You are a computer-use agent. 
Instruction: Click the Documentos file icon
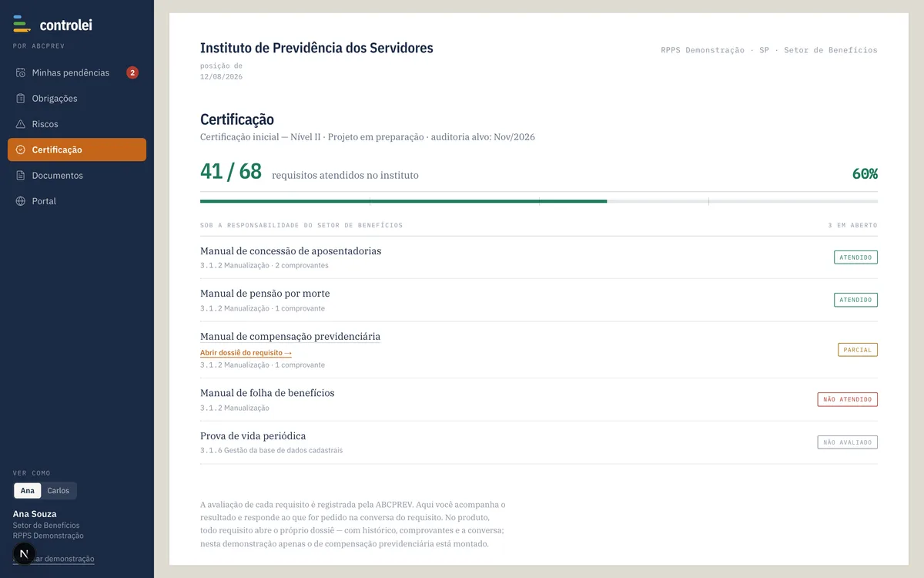click(21, 176)
